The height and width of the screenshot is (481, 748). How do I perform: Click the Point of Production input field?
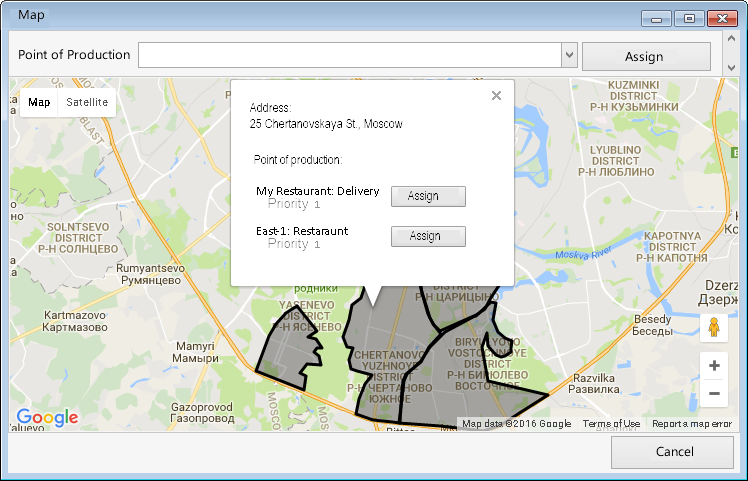[x=349, y=56]
